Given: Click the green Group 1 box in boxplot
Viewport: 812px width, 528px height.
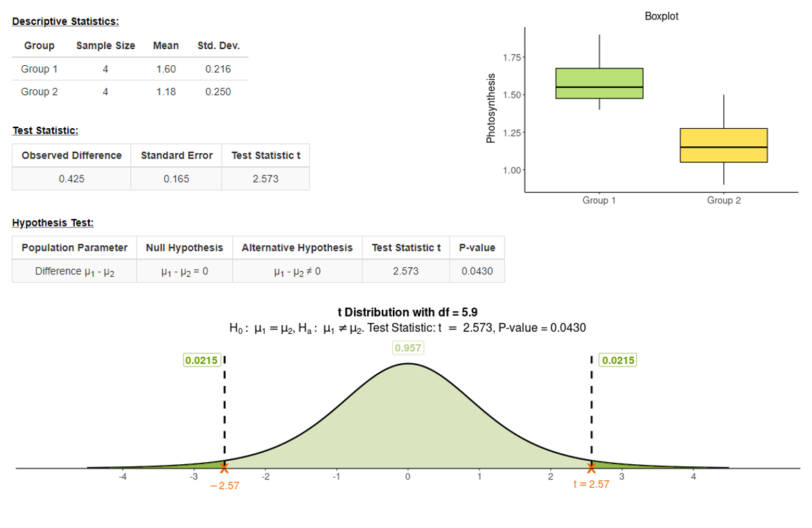Looking at the screenshot, I should pos(599,83).
